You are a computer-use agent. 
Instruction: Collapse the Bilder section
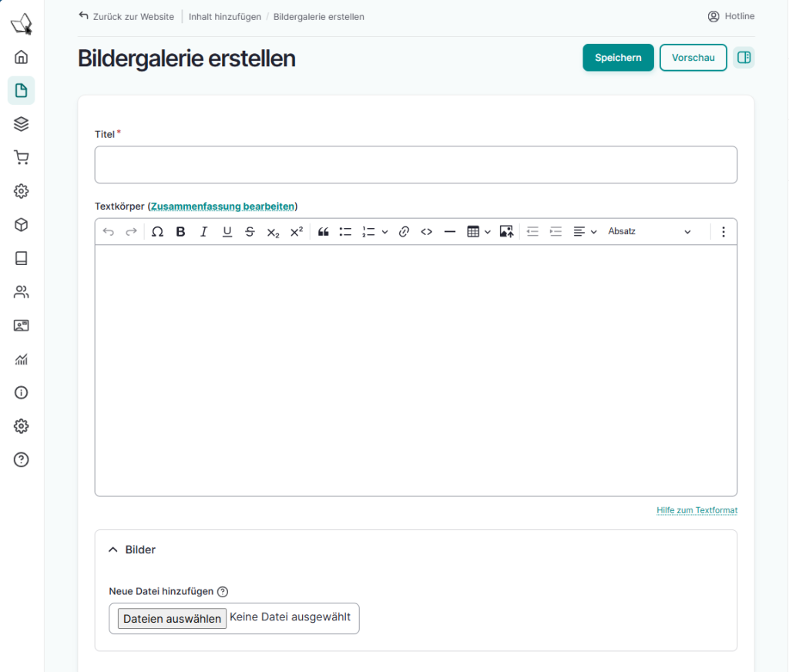(113, 550)
